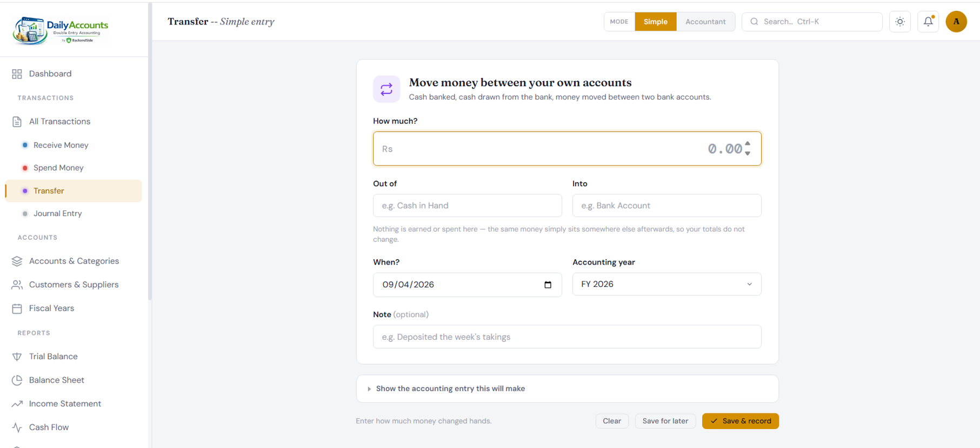Click the Note optional text field

(x=567, y=337)
